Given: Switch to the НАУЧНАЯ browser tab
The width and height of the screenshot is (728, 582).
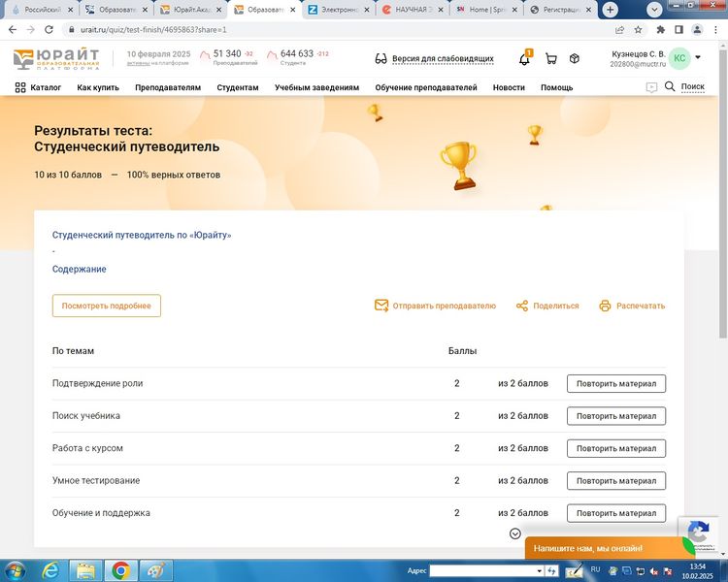Looking at the screenshot, I should click(413, 10).
